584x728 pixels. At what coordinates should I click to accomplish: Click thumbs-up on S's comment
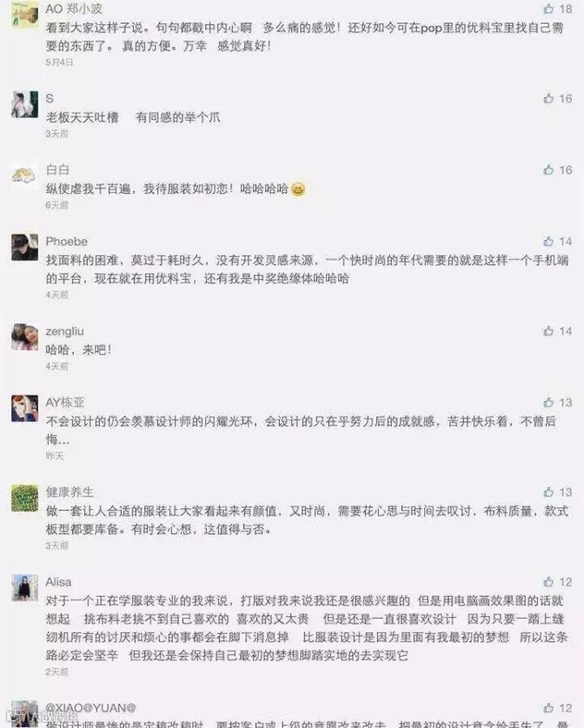pos(548,98)
